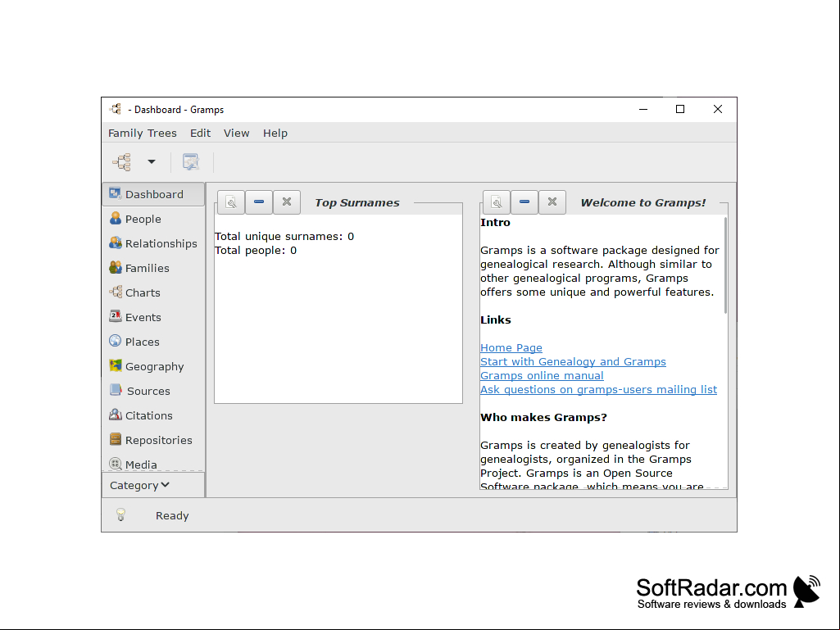Show the Places view
Image resolution: width=840 pixels, height=630 pixels.
[153, 342]
